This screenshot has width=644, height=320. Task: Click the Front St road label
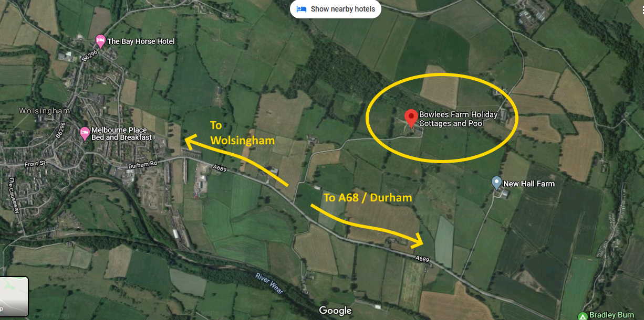click(35, 164)
